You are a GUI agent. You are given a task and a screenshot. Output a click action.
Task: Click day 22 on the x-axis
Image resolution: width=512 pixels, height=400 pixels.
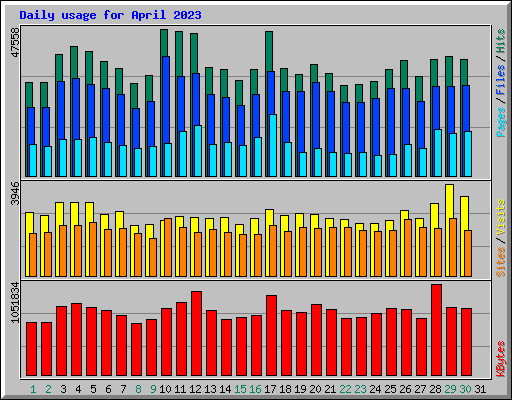click(x=345, y=389)
